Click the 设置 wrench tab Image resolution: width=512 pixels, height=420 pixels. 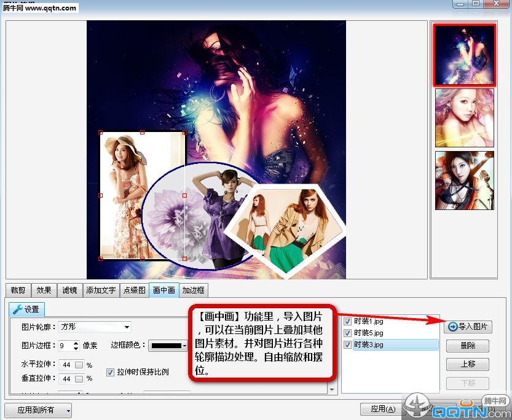point(26,309)
